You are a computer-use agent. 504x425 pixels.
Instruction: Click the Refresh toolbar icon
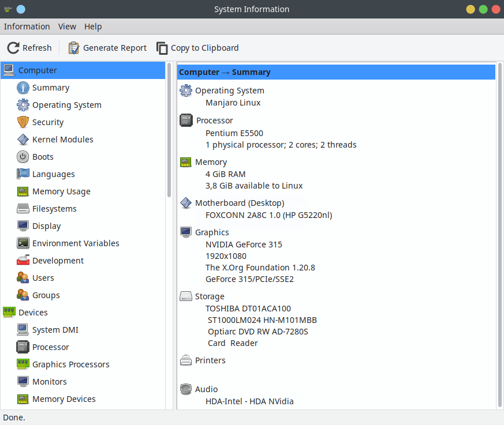[x=13, y=48]
